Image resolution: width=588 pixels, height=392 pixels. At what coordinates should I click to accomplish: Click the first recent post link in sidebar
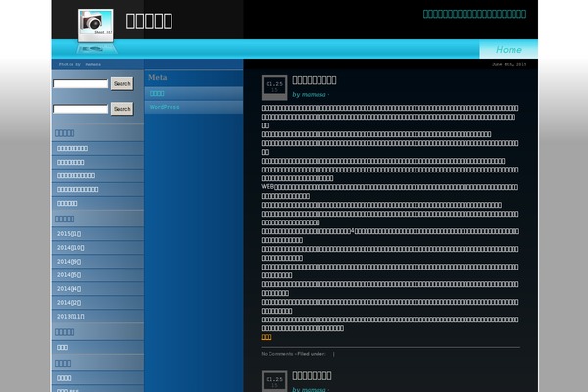(73, 149)
